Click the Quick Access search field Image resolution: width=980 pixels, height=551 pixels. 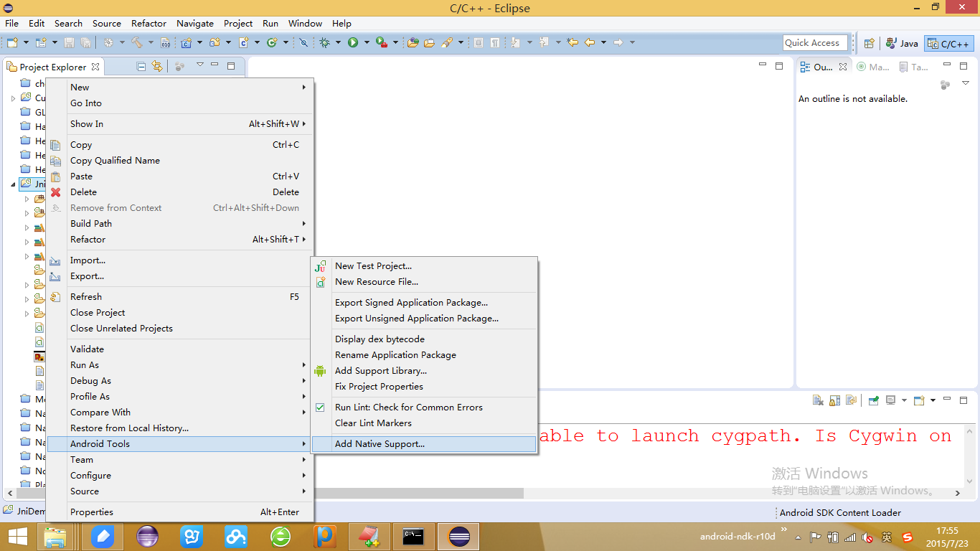[x=815, y=43]
